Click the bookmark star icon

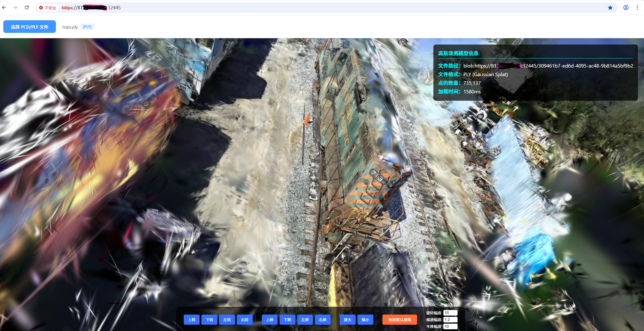(610, 8)
